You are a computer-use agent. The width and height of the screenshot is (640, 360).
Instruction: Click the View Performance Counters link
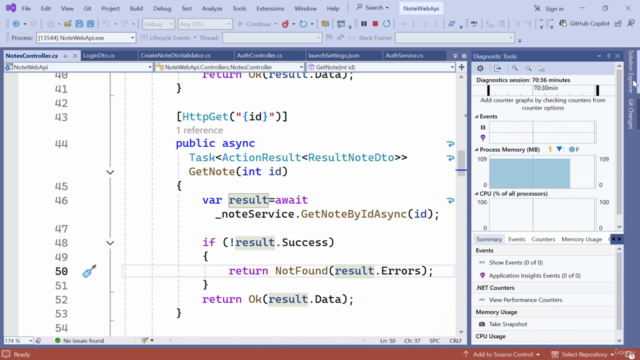(525, 300)
